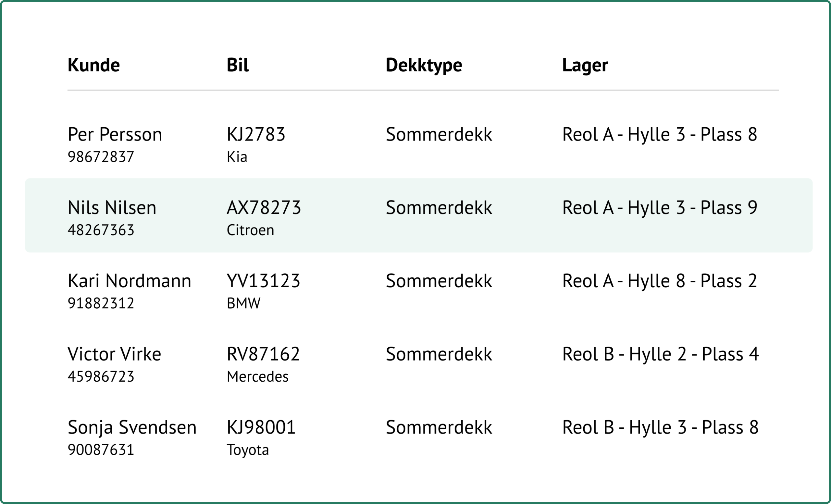The height and width of the screenshot is (504, 831).
Task: Select license plate AX78273
Action: 264,207
